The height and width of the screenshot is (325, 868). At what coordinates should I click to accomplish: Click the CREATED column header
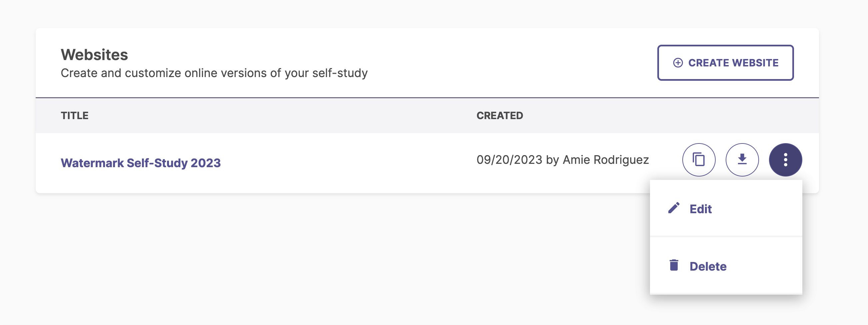[x=500, y=116]
